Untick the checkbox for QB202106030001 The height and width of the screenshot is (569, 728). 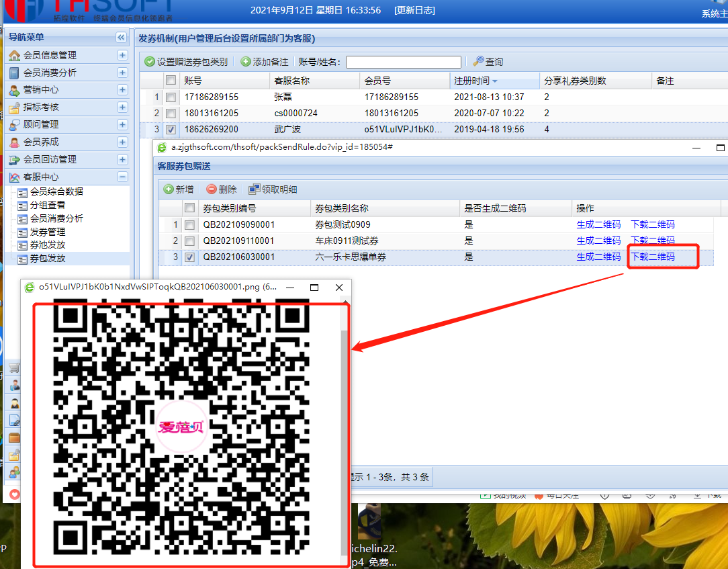(x=189, y=257)
